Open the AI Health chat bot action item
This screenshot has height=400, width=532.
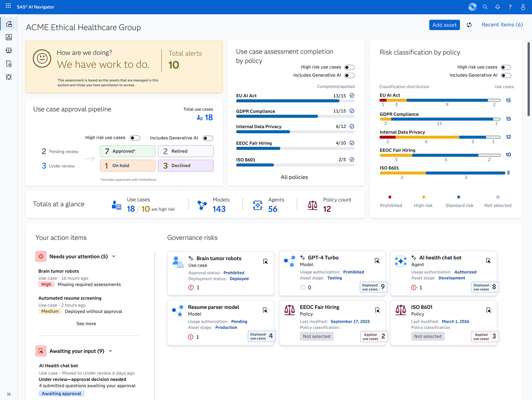pos(59,366)
